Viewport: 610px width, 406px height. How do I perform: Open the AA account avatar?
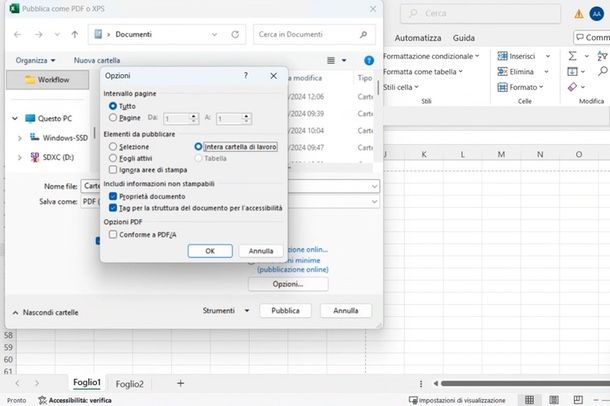tap(596, 14)
